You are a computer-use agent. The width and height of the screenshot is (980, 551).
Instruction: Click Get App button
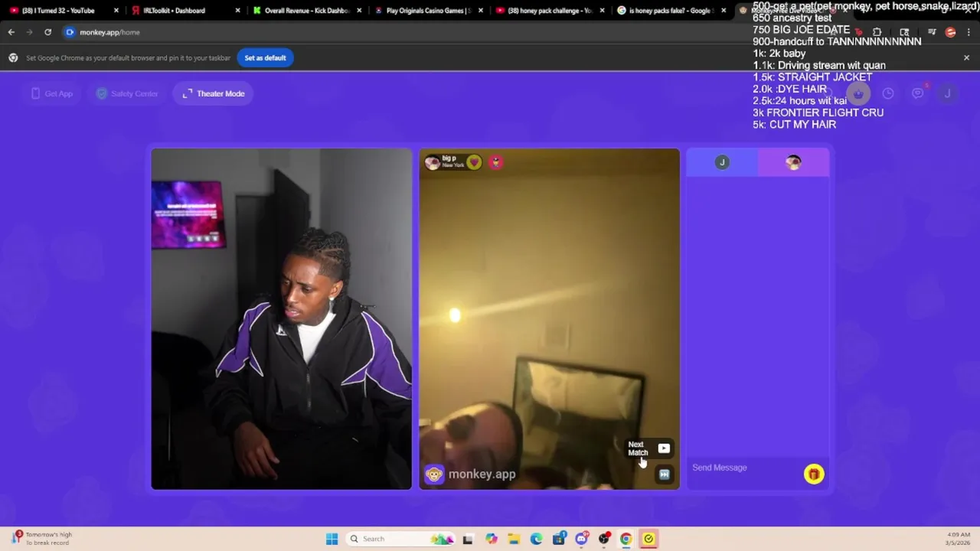[52, 93]
